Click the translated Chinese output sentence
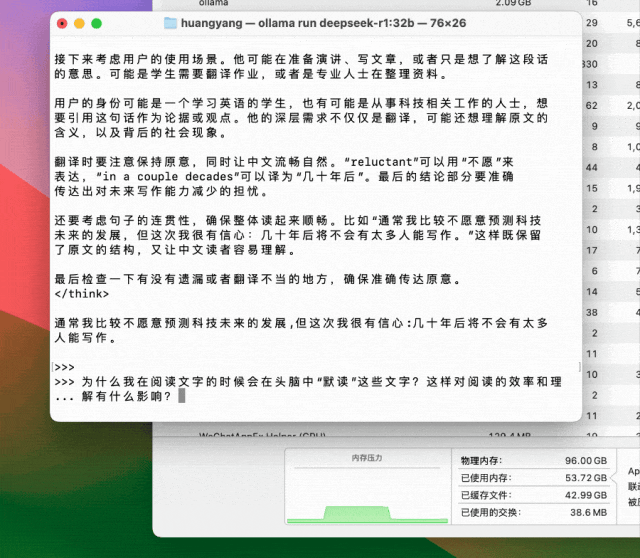The image size is (640, 558). coord(300,331)
